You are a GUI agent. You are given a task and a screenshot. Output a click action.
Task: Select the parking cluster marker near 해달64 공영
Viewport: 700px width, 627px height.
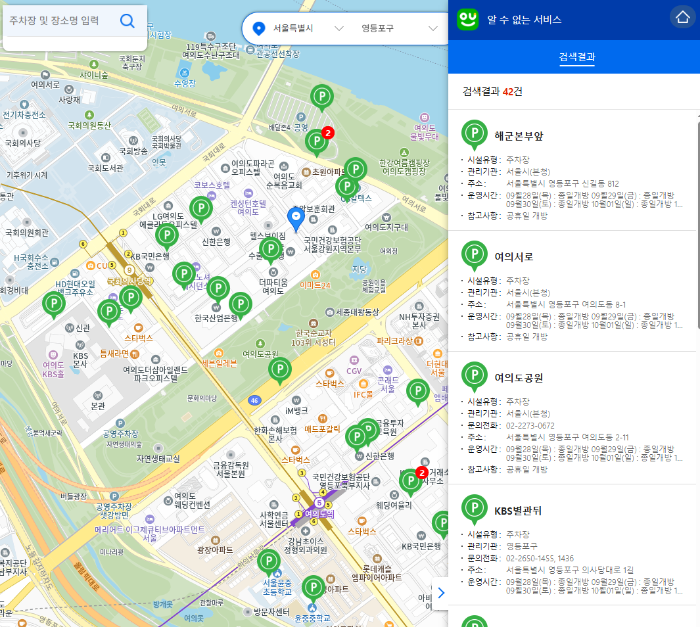(x=318, y=142)
